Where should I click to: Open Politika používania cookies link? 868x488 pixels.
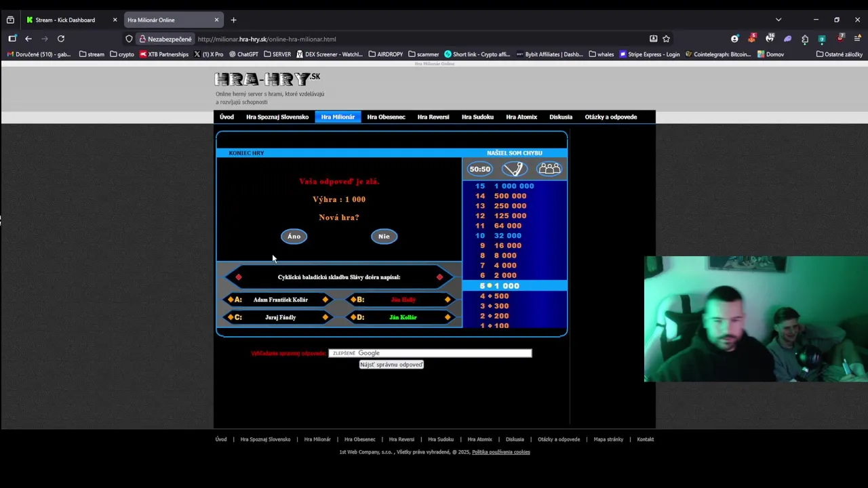click(x=501, y=452)
